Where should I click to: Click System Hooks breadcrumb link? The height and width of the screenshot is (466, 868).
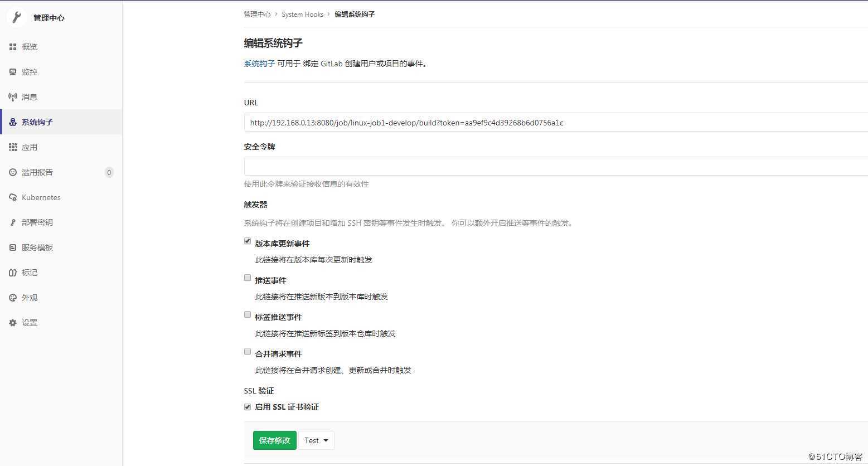[302, 14]
